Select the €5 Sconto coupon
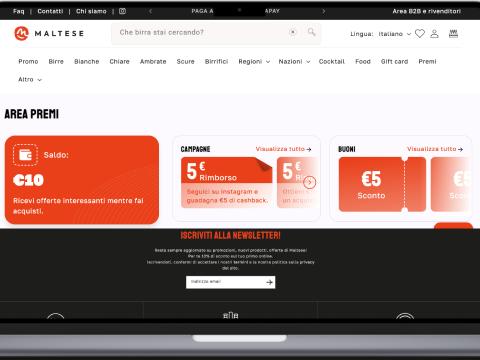Image resolution: width=480 pixels, height=360 pixels. (382, 184)
